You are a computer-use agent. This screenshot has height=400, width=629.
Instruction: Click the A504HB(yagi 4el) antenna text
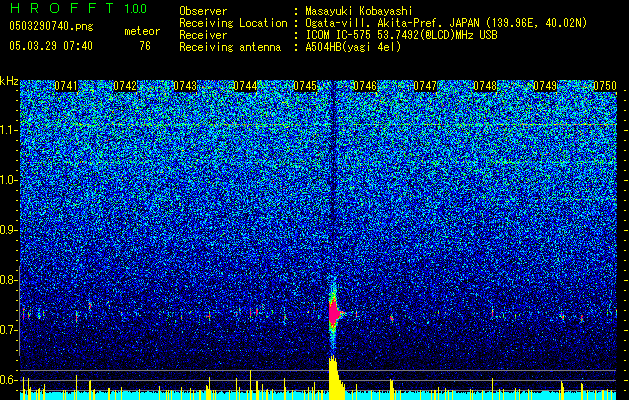pyautogui.click(x=353, y=47)
